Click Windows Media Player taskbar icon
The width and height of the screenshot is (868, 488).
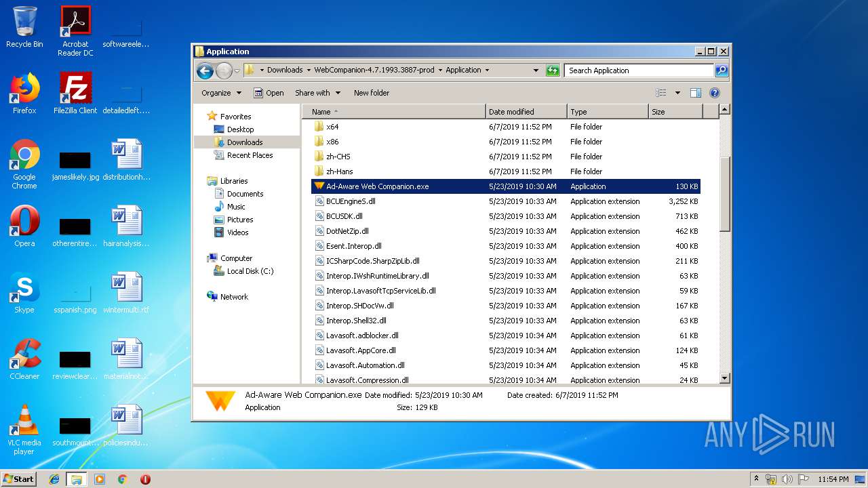(x=100, y=479)
